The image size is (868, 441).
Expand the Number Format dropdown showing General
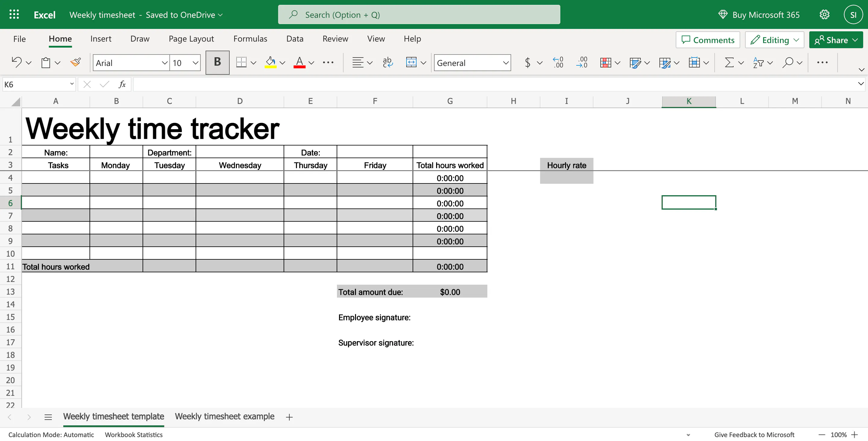coord(506,63)
